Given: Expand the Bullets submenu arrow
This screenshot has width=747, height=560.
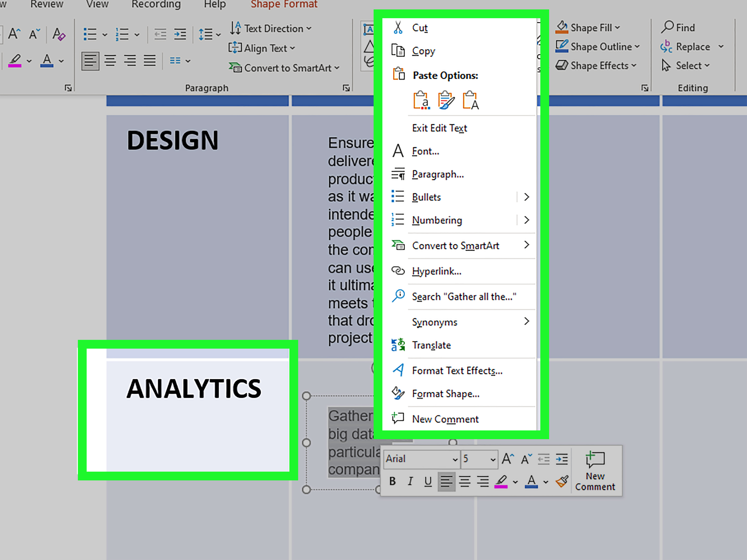Looking at the screenshot, I should (x=527, y=197).
